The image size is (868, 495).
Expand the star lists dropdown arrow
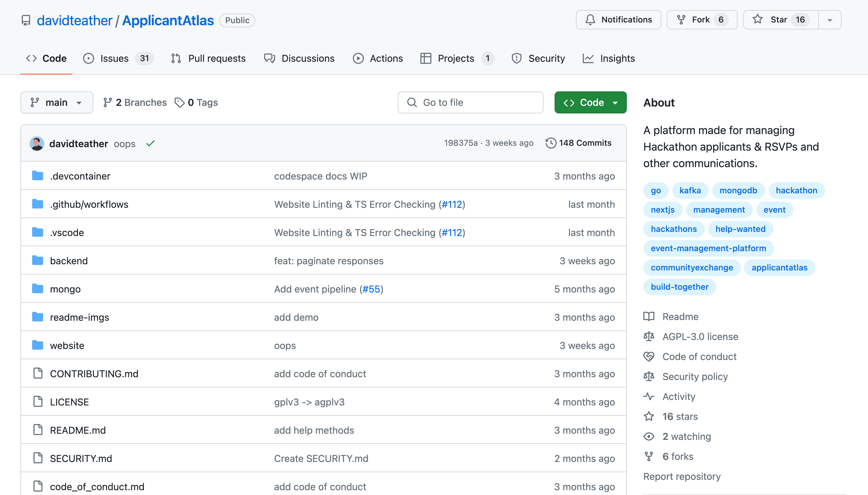click(830, 20)
